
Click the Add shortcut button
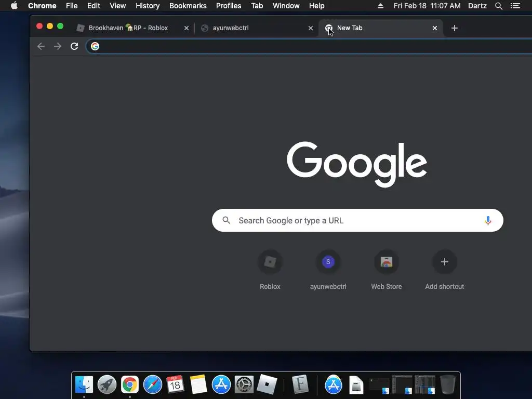(445, 270)
